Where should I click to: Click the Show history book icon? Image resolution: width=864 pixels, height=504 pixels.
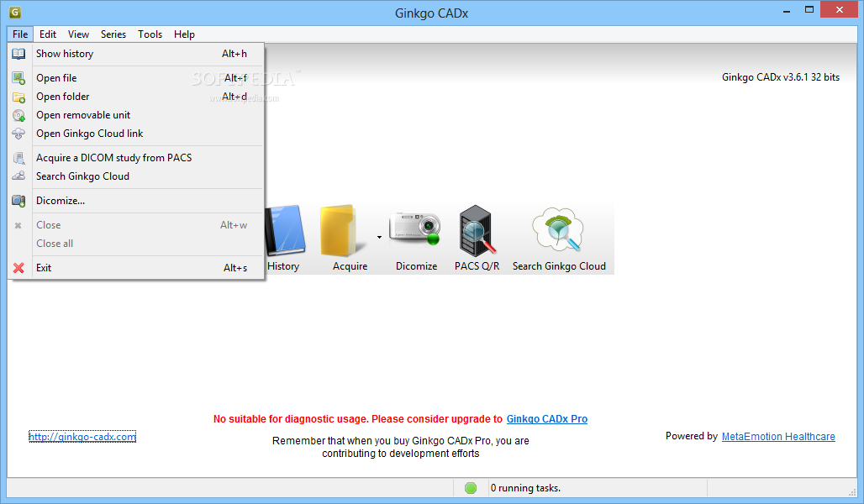(18, 54)
